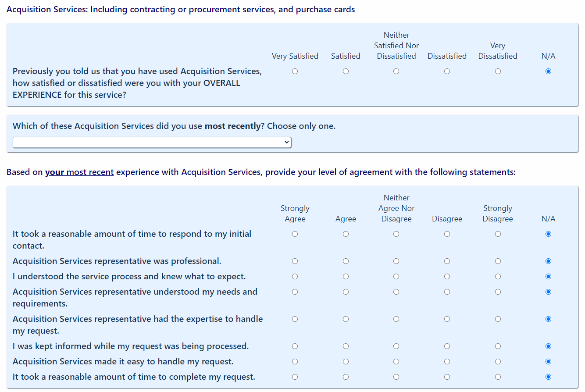
Task: Choose Strongly Disagree for kept informed statement
Action: [x=498, y=346]
